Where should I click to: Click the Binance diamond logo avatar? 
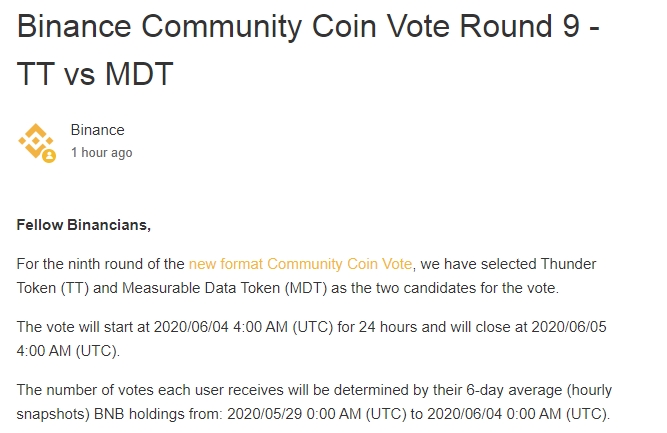coord(36,141)
